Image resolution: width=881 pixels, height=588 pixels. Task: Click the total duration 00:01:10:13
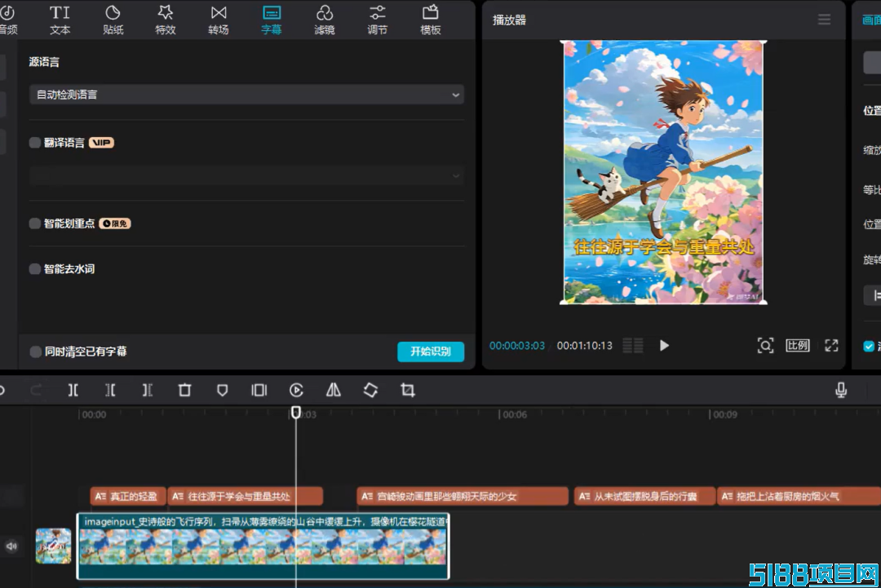(x=584, y=346)
